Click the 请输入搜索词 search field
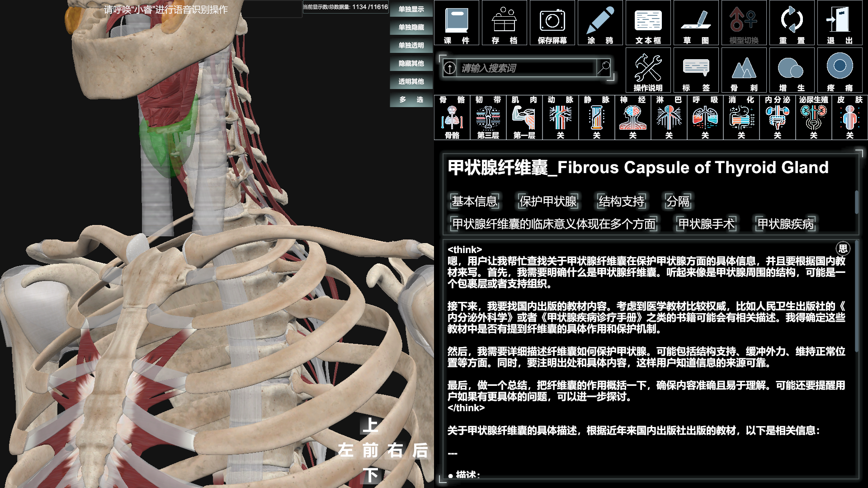 (x=524, y=68)
